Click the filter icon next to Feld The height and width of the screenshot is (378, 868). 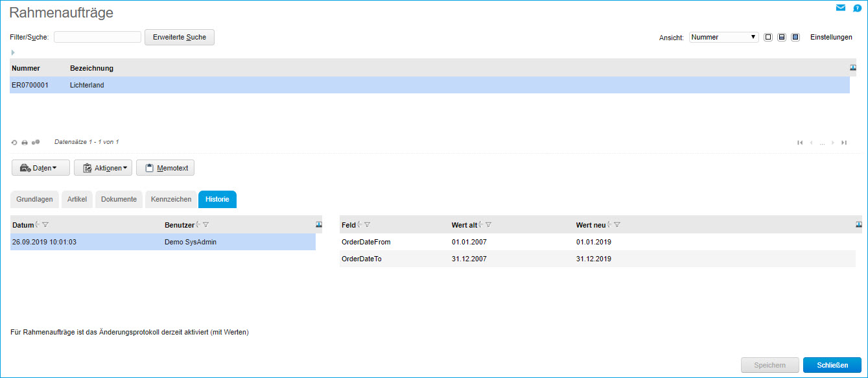[x=368, y=225]
